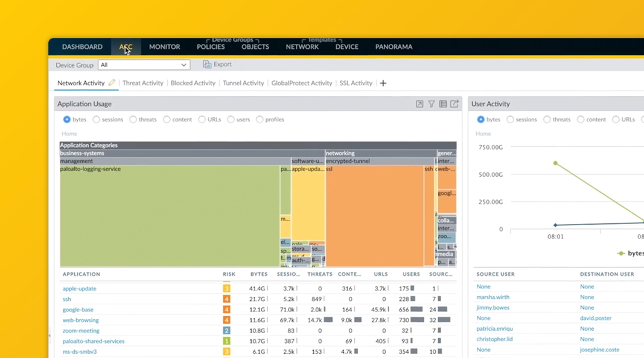Image resolution: width=644 pixels, height=358 pixels.
Task: Open the PANORAMA menu item
Action: tap(394, 46)
